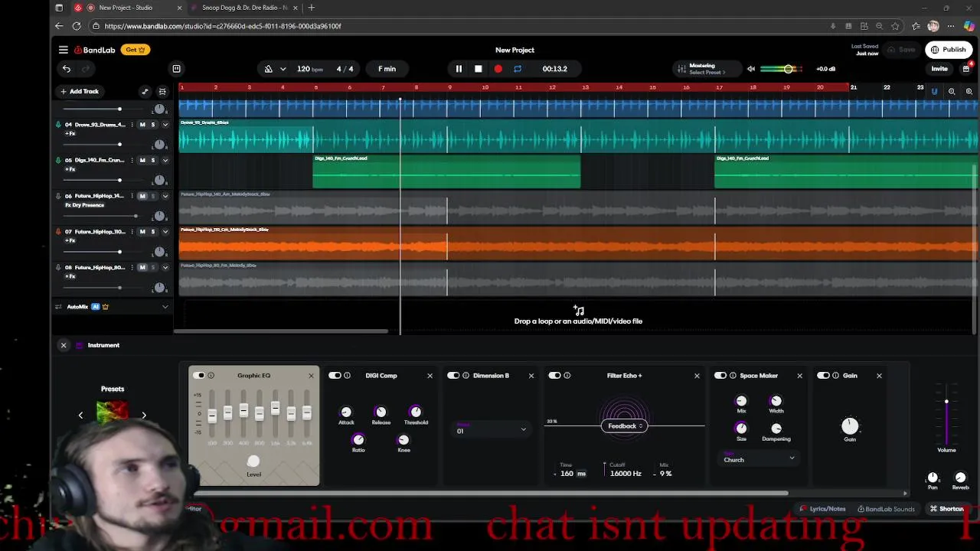Zoom in the timeline
Image resolution: width=980 pixels, height=551 pixels.
click(969, 91)
